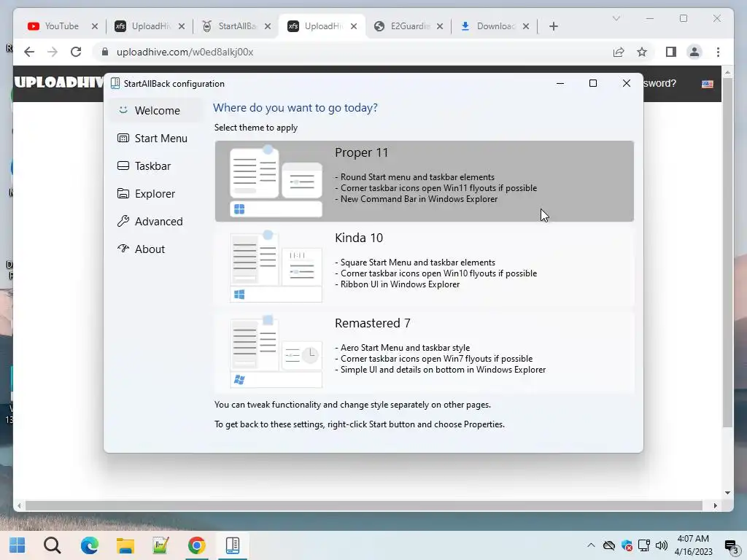Viewport: 747px width, 560px height.
Task: Switch to the StartAllBack browser tab
Action: tap(236, 26)
